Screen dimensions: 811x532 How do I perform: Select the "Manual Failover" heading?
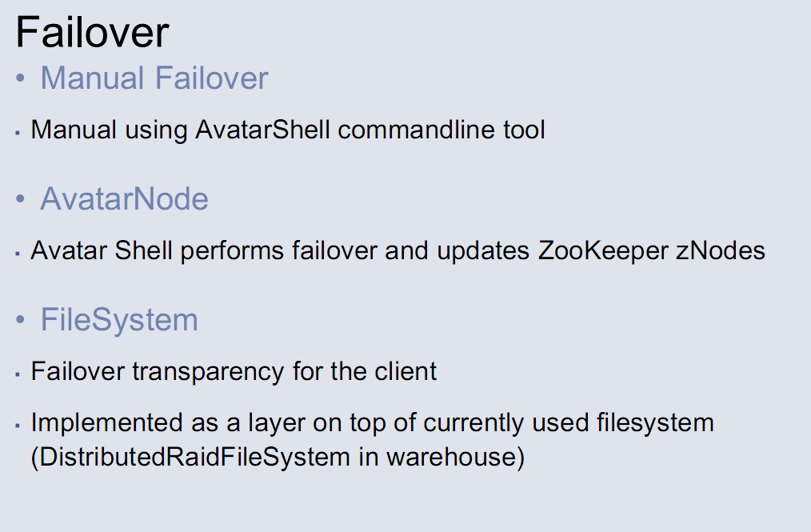coord(154,78)
